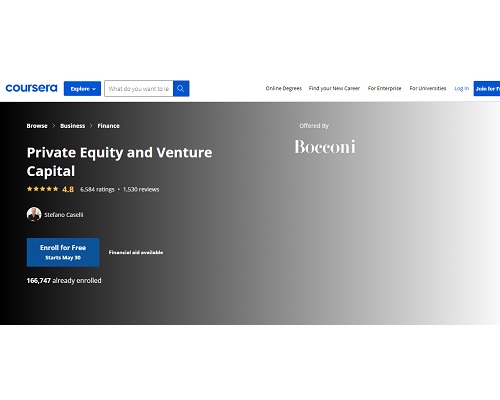Click Enroll for Free button
This screenshot has width=500, height=400.
(x=63, y=252)
